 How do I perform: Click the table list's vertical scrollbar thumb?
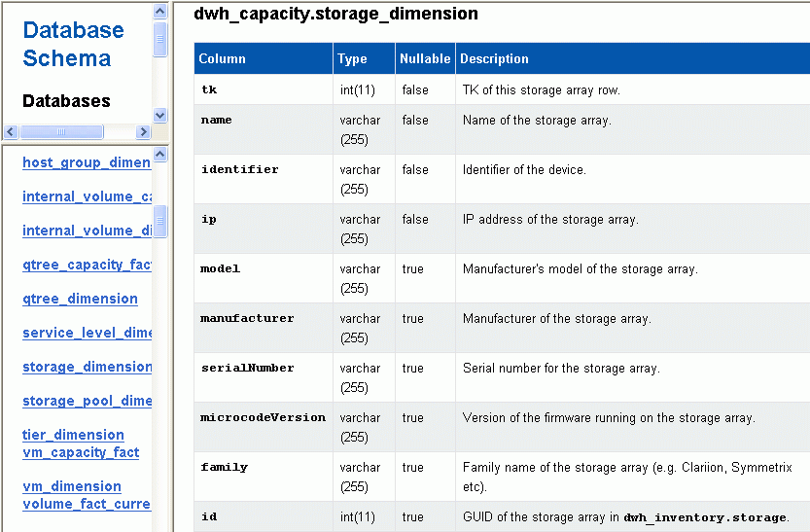160,221
